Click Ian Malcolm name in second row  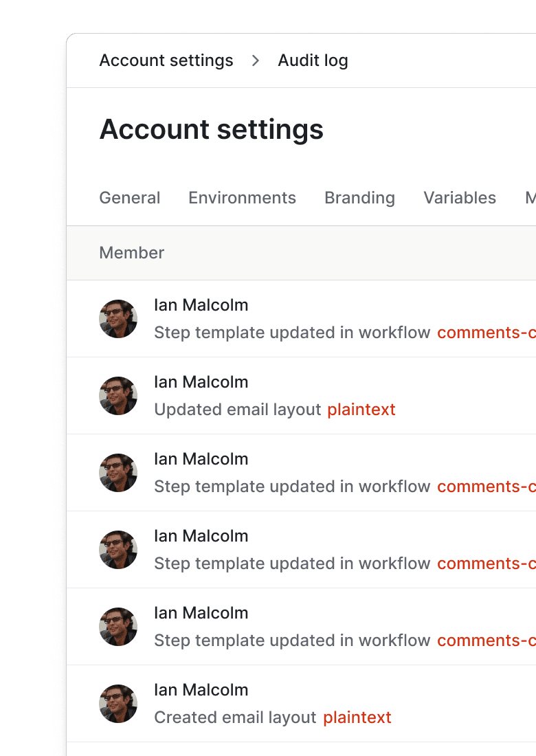pos(201,382)
